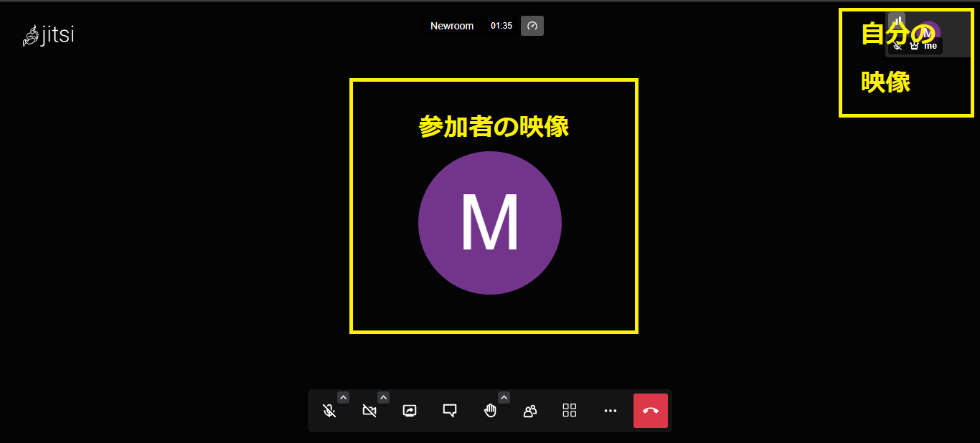
Task: Click the 01:35 conference timer
Action: 501,26
